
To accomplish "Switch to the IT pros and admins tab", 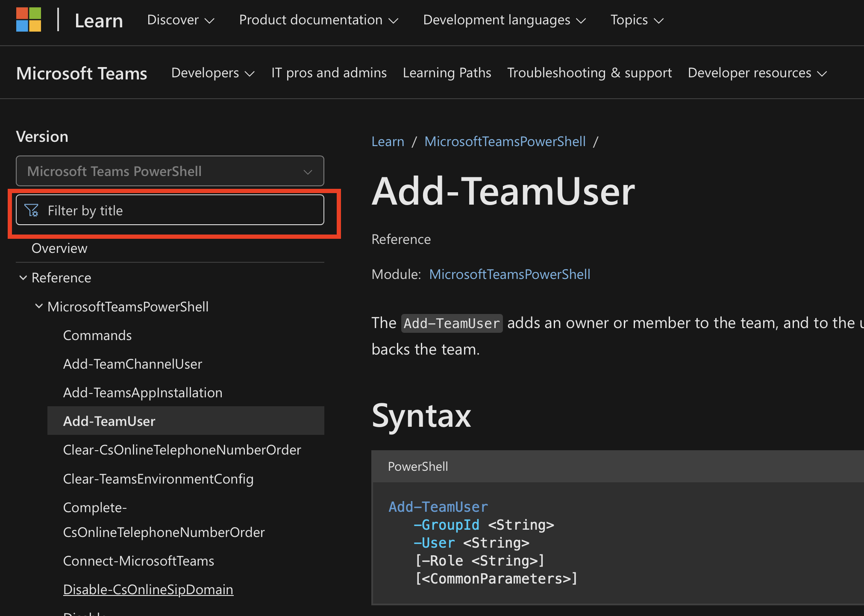I will point(329,73).
